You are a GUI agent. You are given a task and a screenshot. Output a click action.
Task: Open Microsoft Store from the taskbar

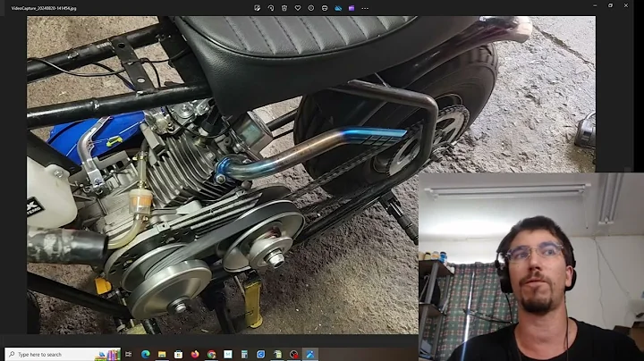(178, 354)
